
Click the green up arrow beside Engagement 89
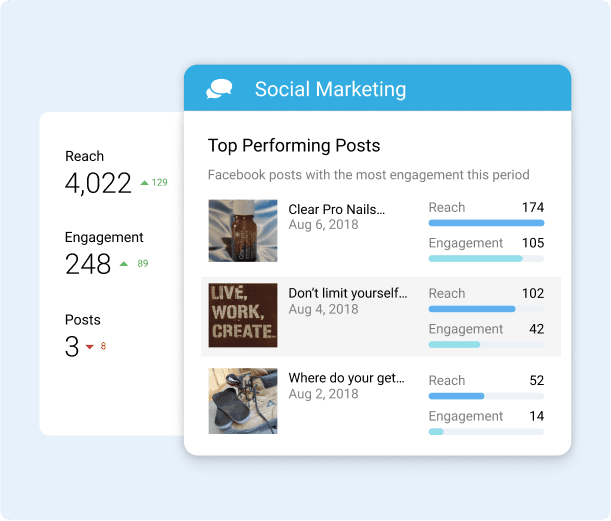pos(124,264)
